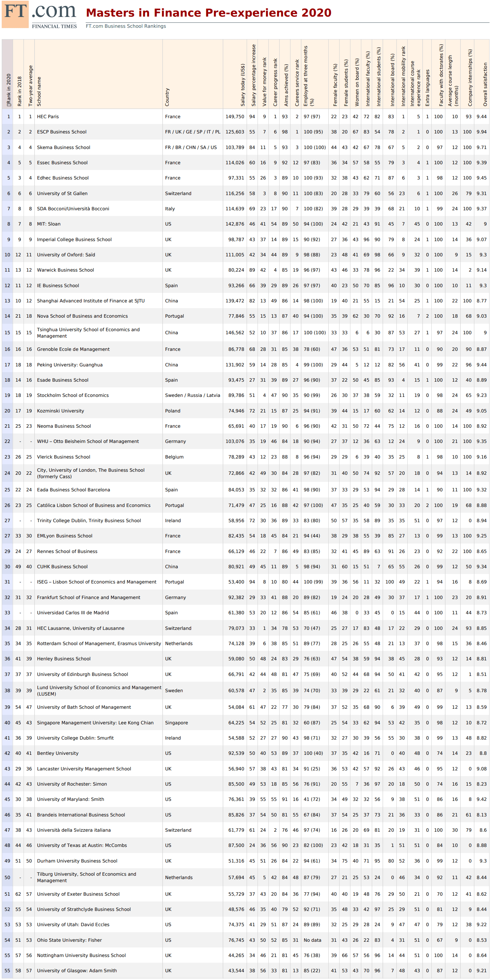Select Stockholm School of Economics name

click(73, 395)
